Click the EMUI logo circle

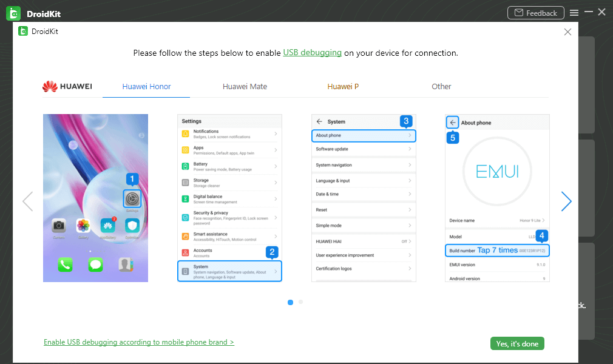497,171
